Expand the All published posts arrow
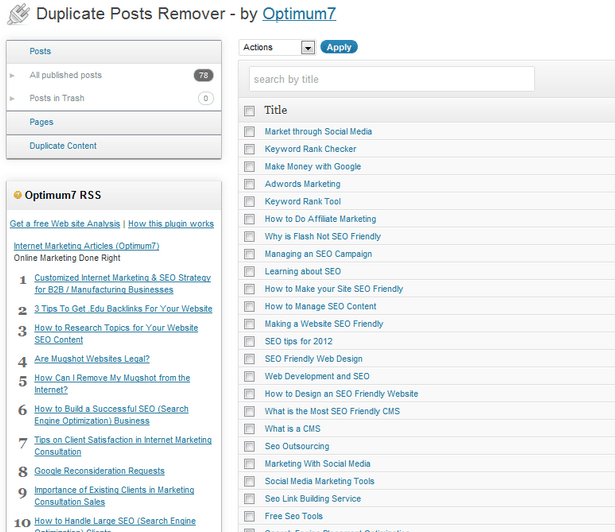 12,75
